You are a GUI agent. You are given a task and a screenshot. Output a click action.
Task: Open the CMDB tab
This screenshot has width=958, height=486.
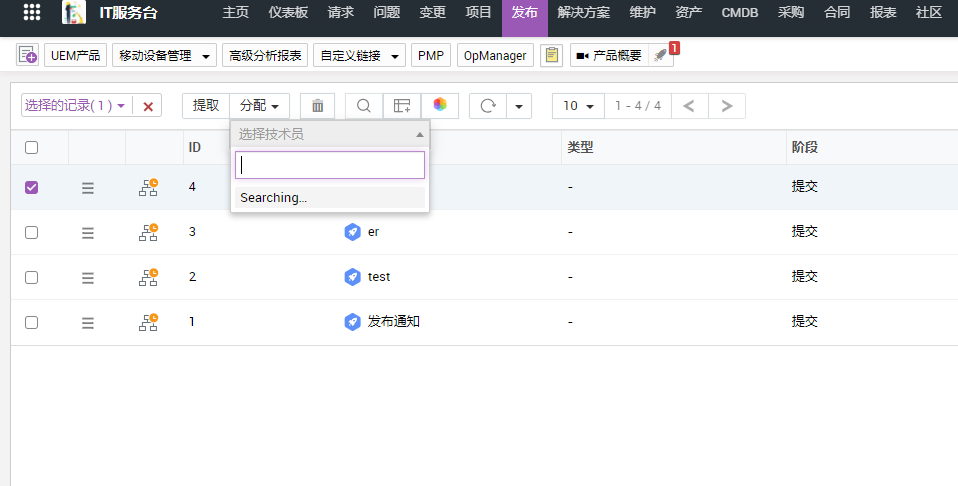coord(741,13)
